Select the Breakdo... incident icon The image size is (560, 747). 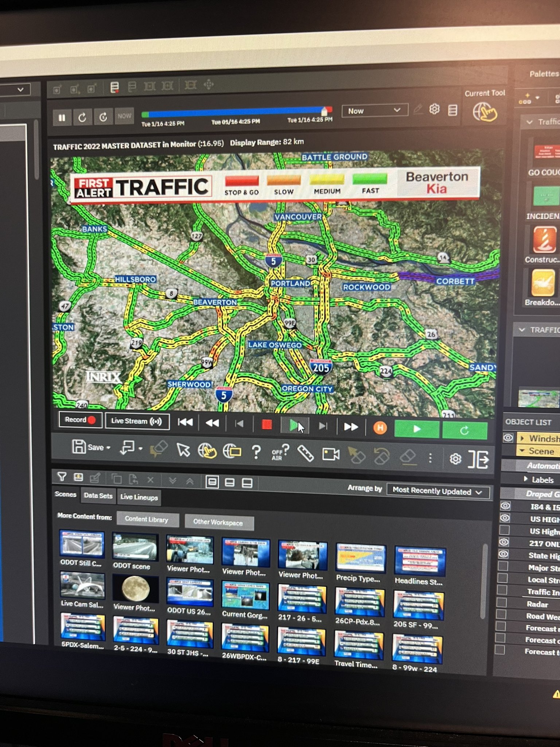543,283
